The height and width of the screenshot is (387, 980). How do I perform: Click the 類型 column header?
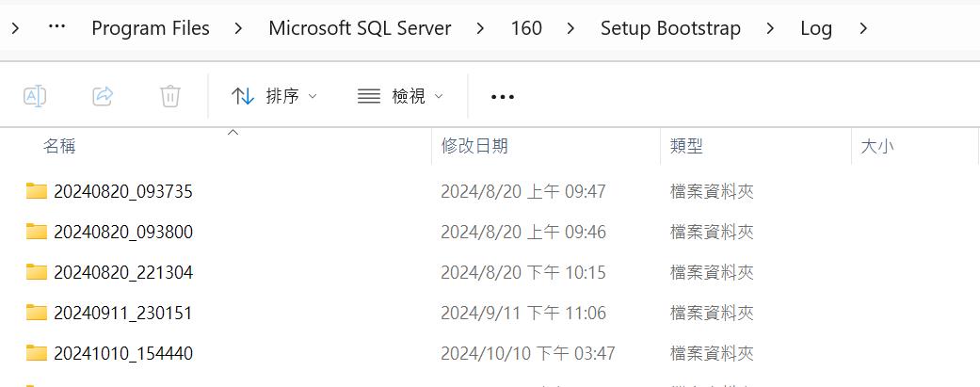click(x=686, y=146)
